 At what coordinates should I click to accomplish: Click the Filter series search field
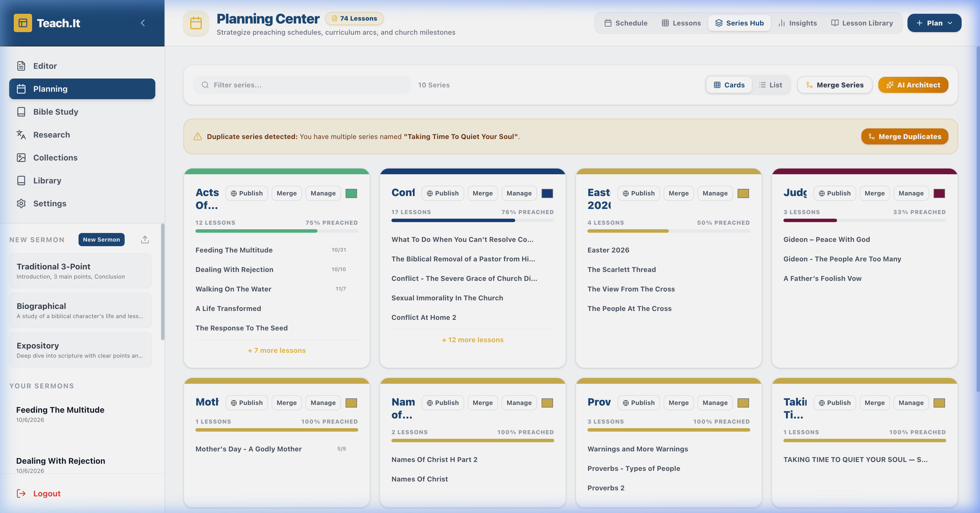point(302,85)
